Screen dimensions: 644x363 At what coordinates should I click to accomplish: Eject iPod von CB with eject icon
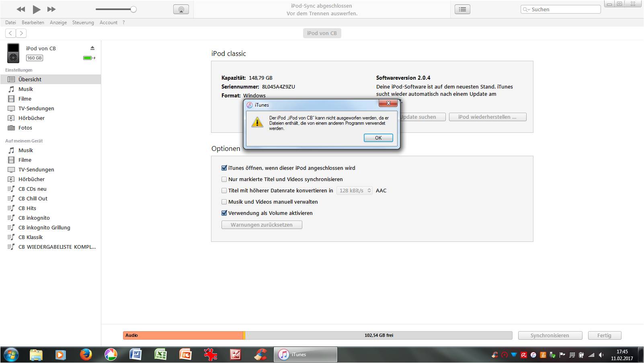tap(92, 48)
